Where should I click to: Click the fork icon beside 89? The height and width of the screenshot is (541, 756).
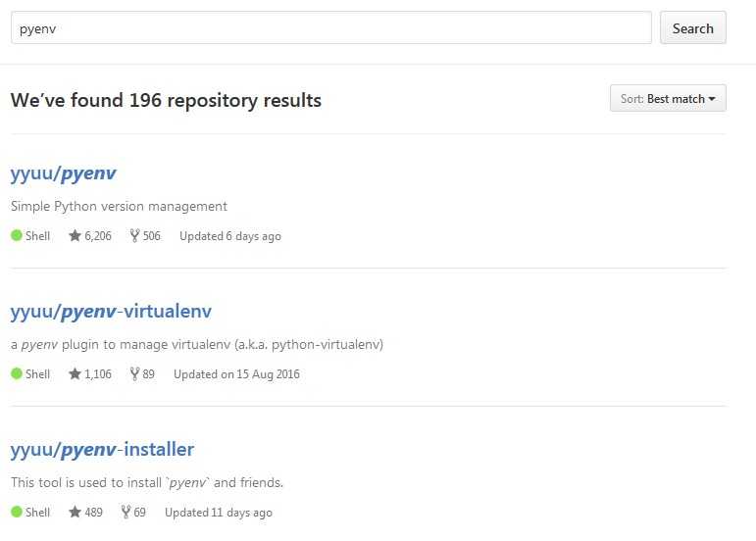pos(134,373)
